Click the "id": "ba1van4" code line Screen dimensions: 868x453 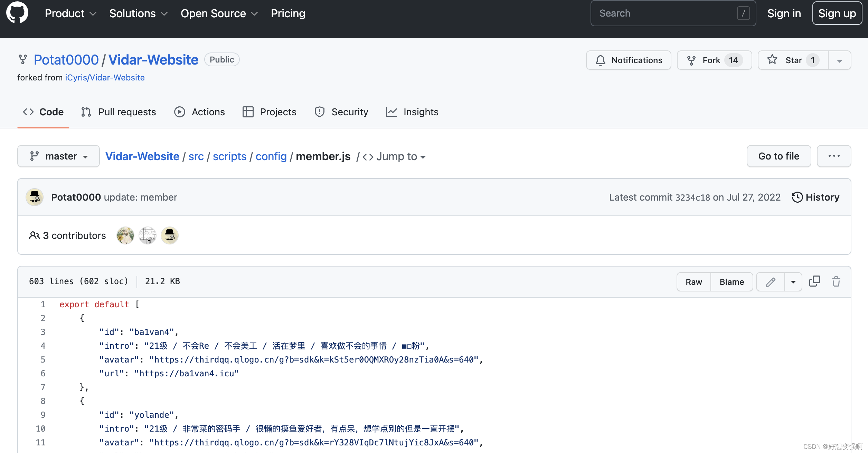click(139, 332)
